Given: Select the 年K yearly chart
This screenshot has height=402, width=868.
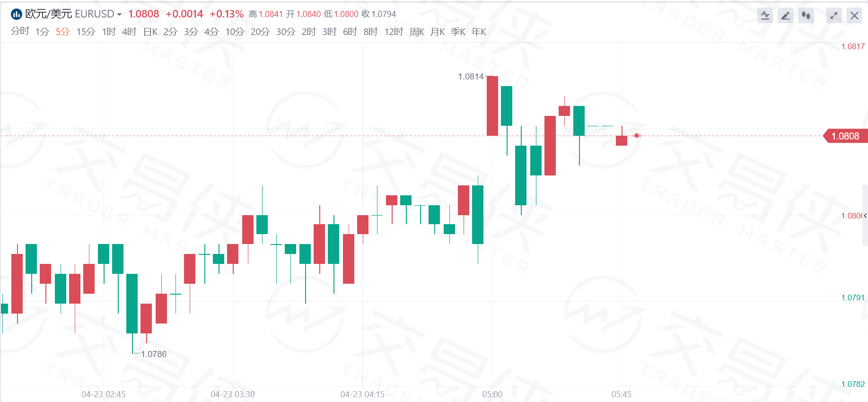Looking at the screenshot, I should click(479, 32).
